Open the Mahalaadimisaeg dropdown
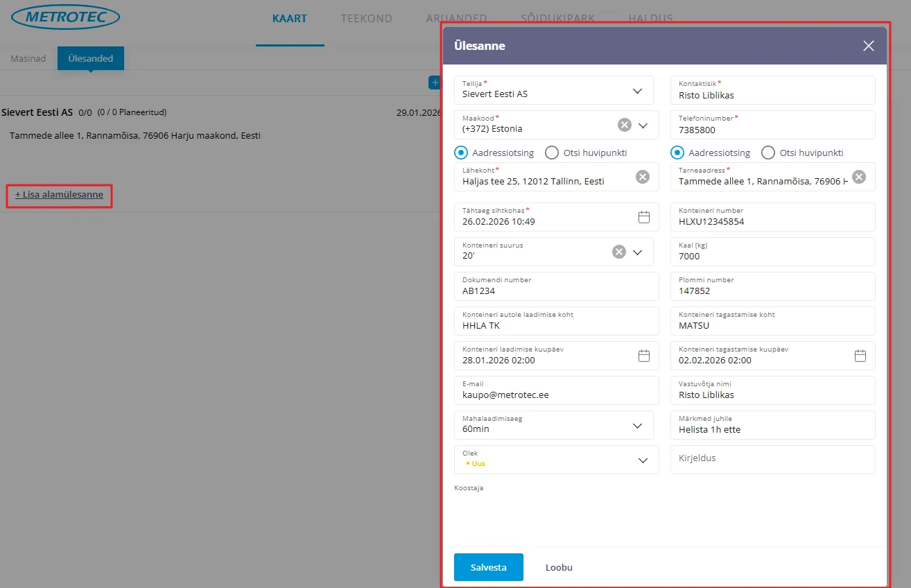This screenshot has height=588, width=911. click(x=637, y=425)
